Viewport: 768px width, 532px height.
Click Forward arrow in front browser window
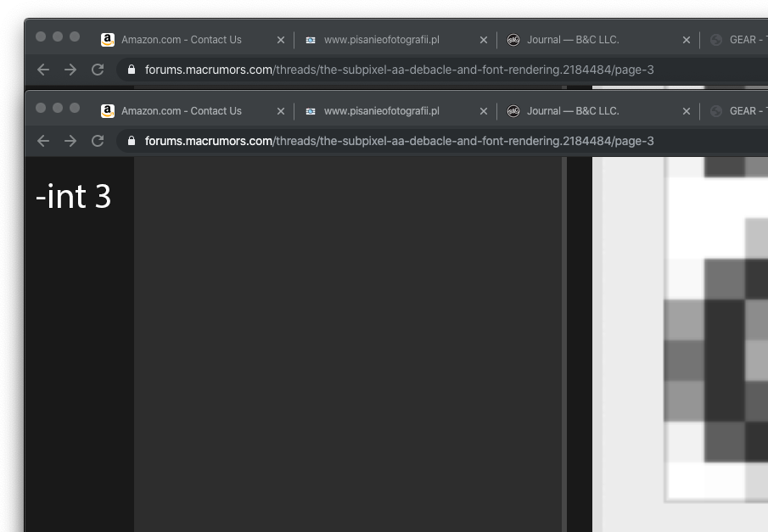(70, 141)
